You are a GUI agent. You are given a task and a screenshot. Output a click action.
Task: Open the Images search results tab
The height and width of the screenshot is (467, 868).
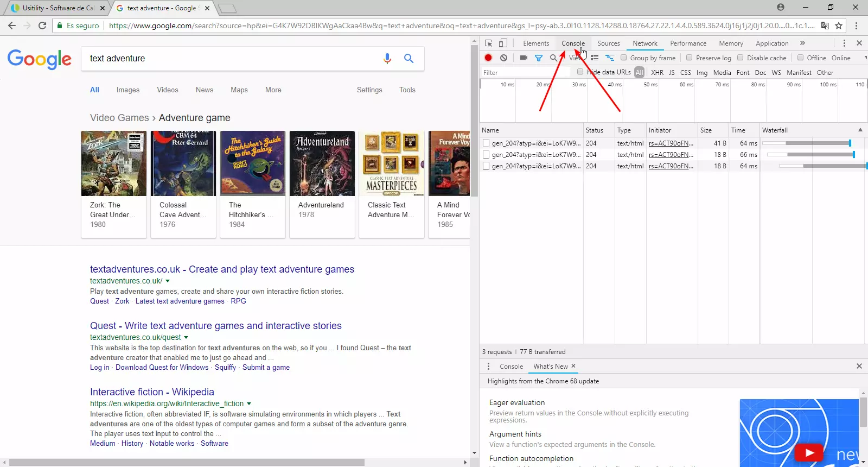[x=128, y=90]
